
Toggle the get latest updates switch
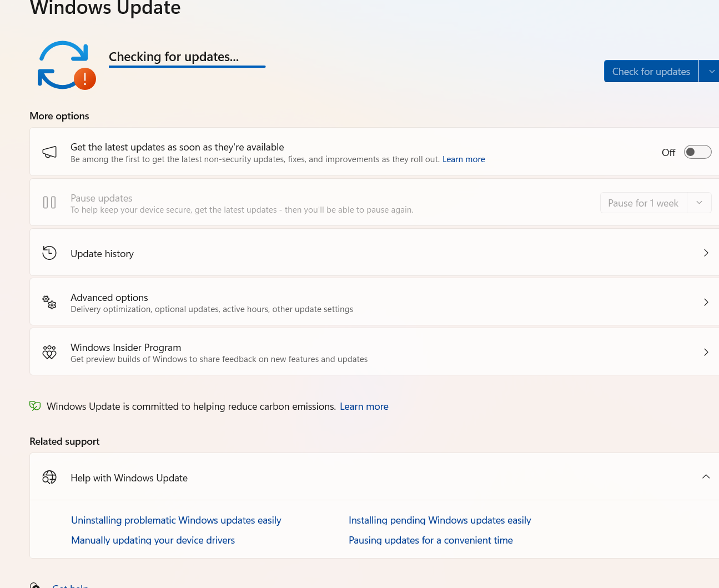697,152
